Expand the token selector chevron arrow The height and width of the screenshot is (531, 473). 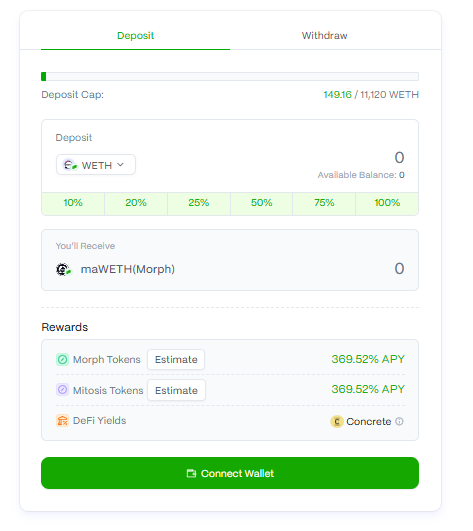121,165
